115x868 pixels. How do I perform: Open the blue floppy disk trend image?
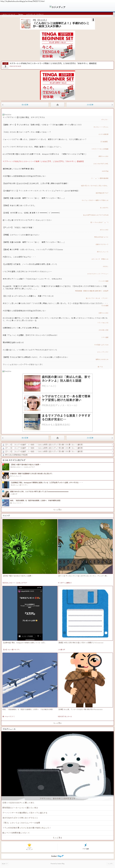85,613
